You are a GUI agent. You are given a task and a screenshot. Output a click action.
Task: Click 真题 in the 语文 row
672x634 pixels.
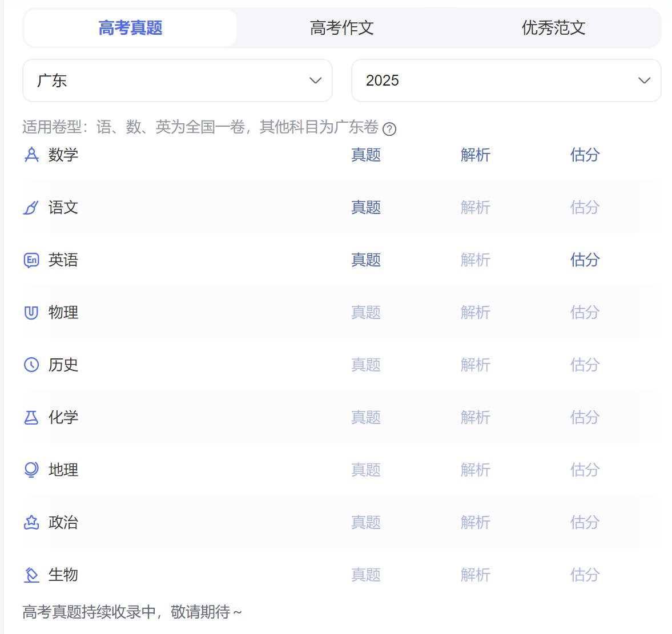[x=366, y=208]
